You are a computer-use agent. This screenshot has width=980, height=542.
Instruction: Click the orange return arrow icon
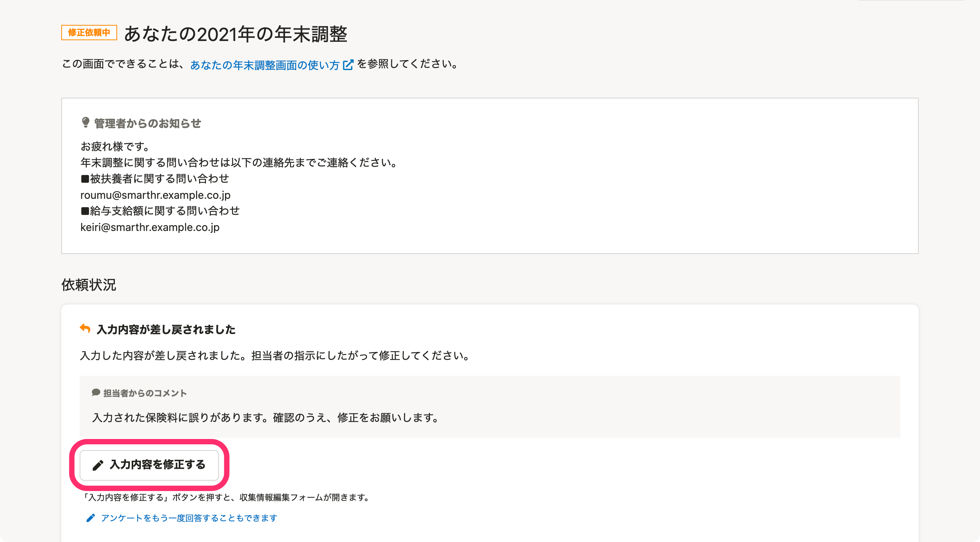pos(85,329)
